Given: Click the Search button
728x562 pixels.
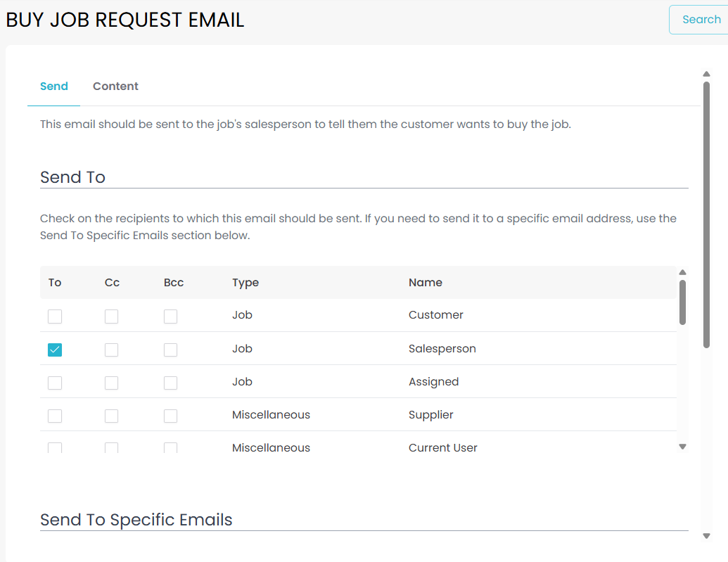Looking at the screenshot, I should (x=701, y=20).
